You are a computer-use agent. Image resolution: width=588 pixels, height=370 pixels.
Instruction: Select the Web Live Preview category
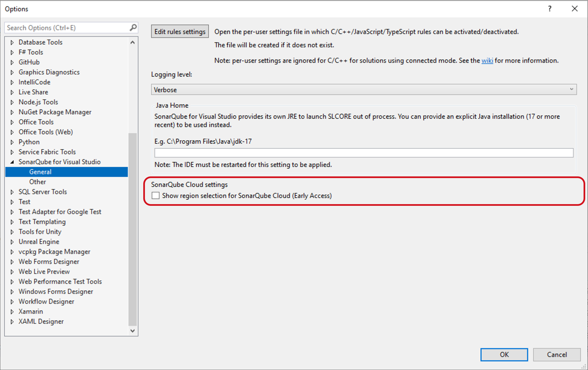(44, 272)
